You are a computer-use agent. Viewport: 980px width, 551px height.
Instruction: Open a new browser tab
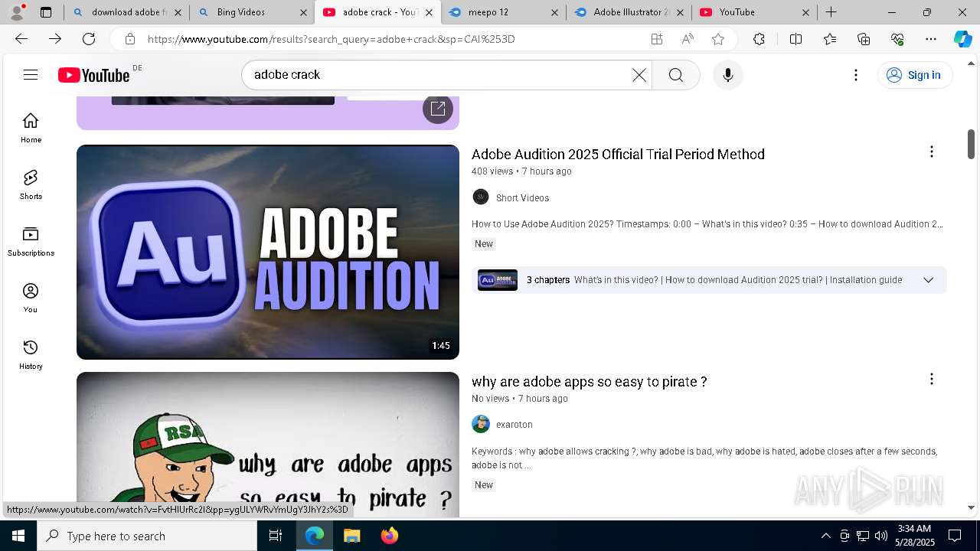click(x=831, y=12)
